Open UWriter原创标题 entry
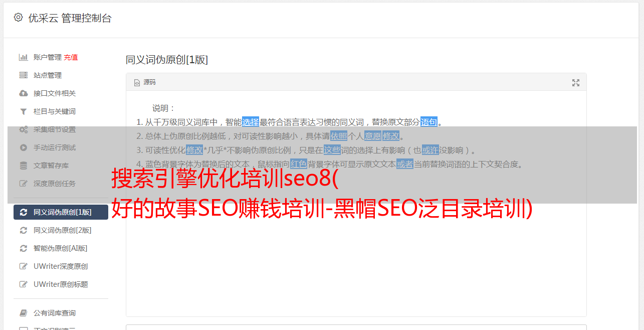644x330 pixels. (x=61, y=284)
